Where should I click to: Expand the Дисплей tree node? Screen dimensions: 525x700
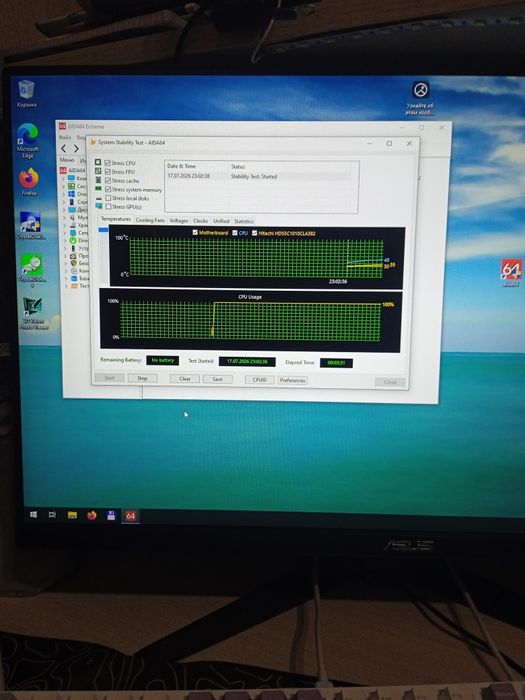click(x=66, y=209)
